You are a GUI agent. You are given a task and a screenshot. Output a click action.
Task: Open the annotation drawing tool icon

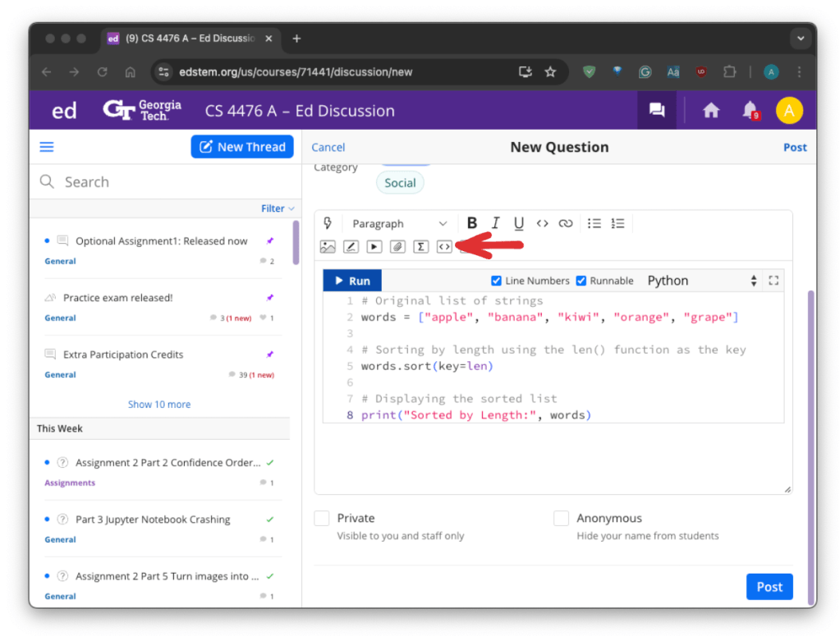[351, 247]
